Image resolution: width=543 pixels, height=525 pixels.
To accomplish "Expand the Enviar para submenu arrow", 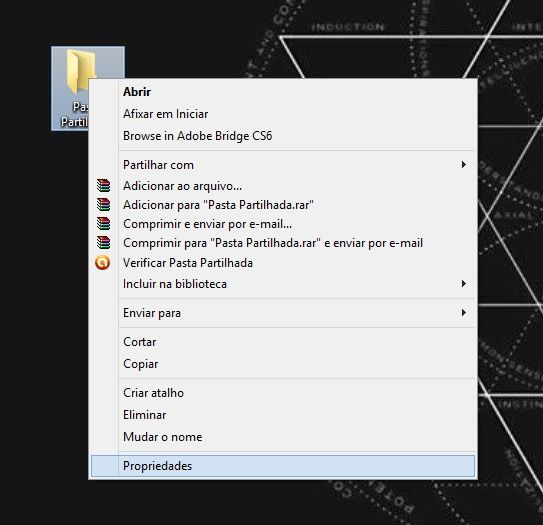I will click(x=463, y=313).
